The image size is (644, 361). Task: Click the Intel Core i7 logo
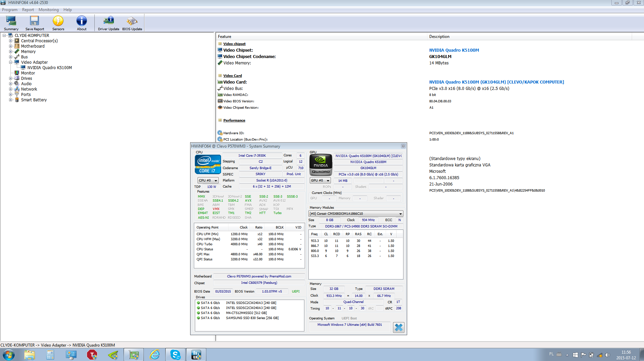[x=208, y=164]
